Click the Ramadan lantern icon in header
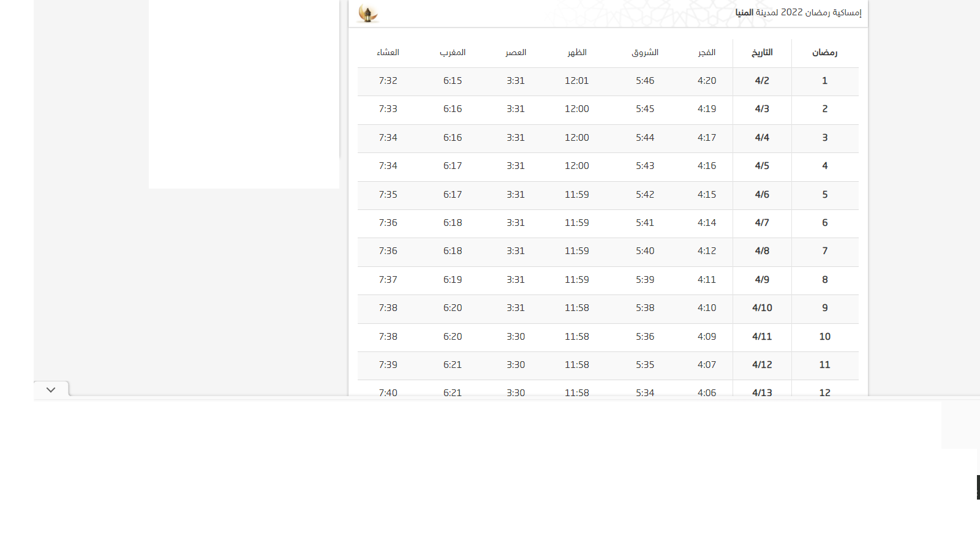Viewport: 980px width, 551px height. (x=367, y=13)
